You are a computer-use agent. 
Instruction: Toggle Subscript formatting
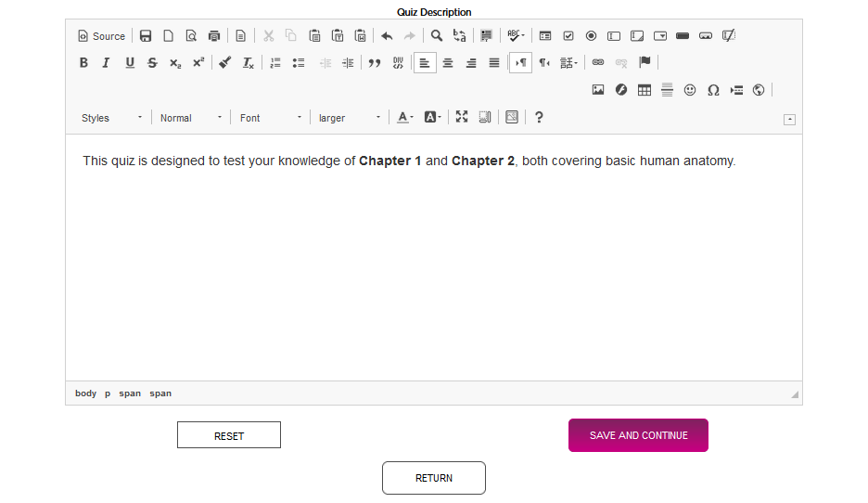click(175, 62)
